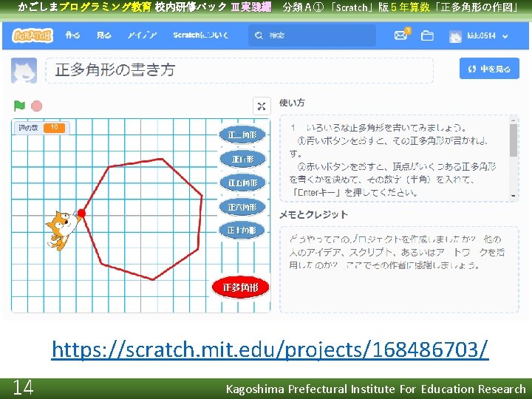Viewport: 532px width, 399px height.
Task: Click the red dot pen marker
Action: [x=81, y=213]
